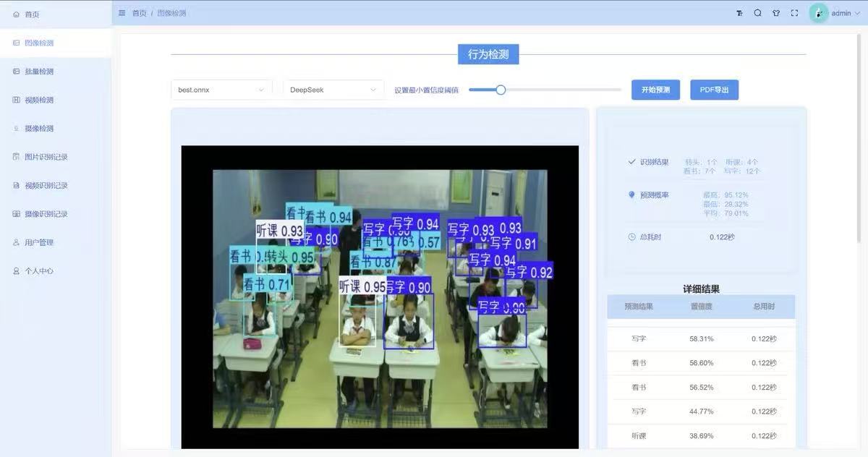Open the 首页 home sidebar item
This screenshot has width=868, height=457.
click(x=56, y=14)
